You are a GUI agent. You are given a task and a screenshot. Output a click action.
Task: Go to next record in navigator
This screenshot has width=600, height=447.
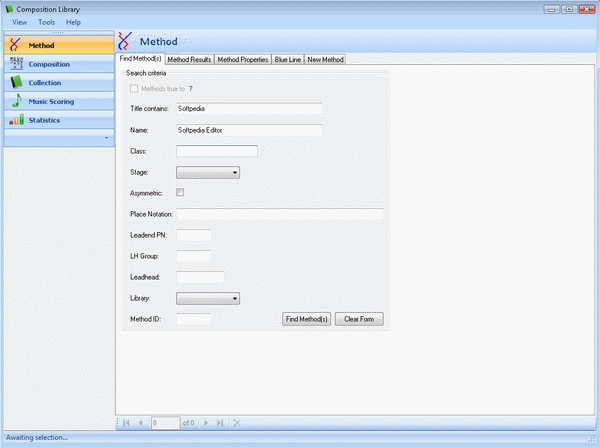click(206, 423)
